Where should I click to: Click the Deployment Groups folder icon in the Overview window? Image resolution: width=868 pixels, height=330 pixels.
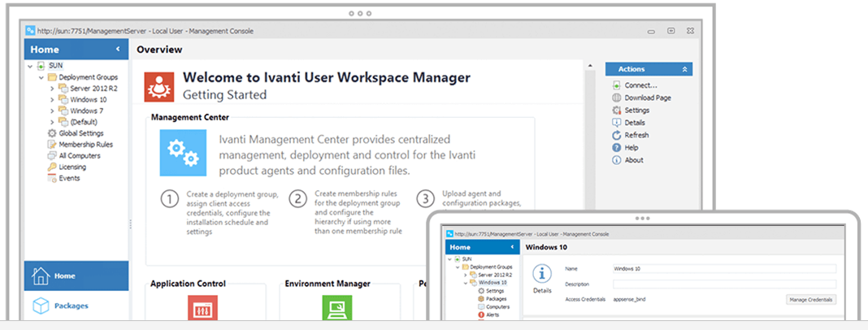53,77
